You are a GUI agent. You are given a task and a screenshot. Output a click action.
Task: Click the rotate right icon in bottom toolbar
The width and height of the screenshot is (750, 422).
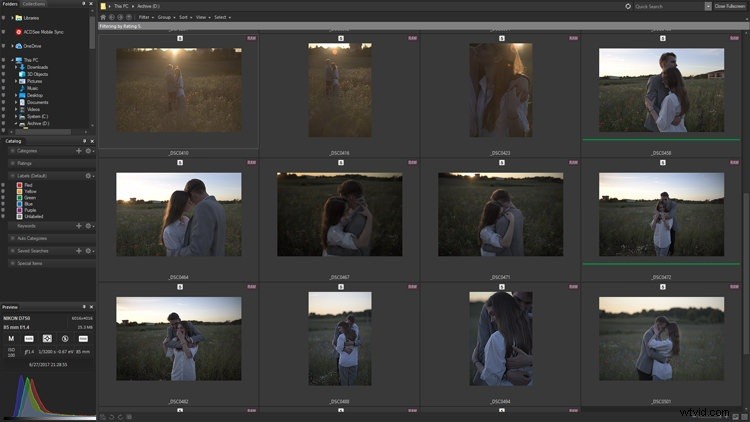coord(120,417)
